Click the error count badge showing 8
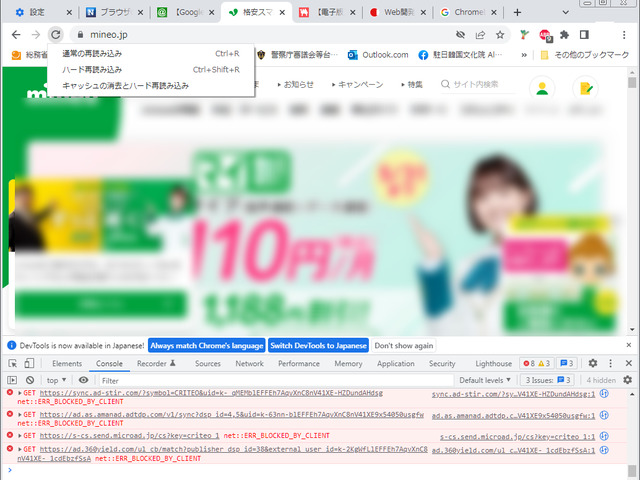The width and height of the screenshot is (640, 480). click(529, 363)
